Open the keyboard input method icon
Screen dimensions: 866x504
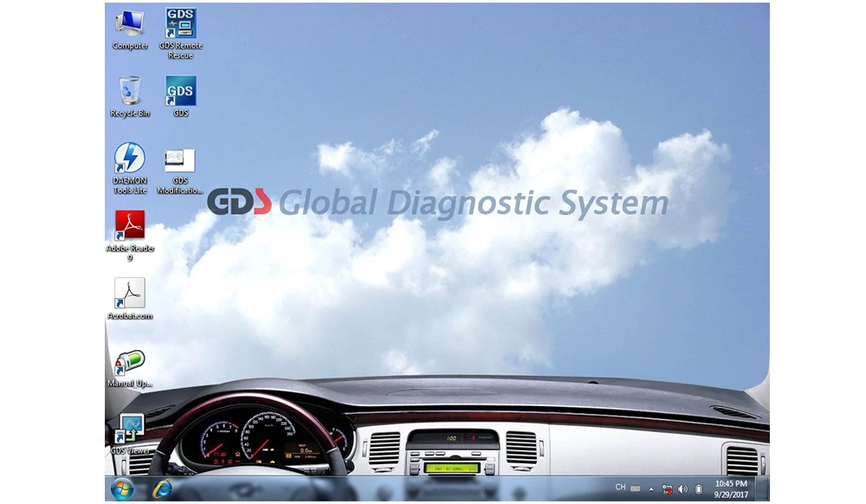tap(636, 488)
